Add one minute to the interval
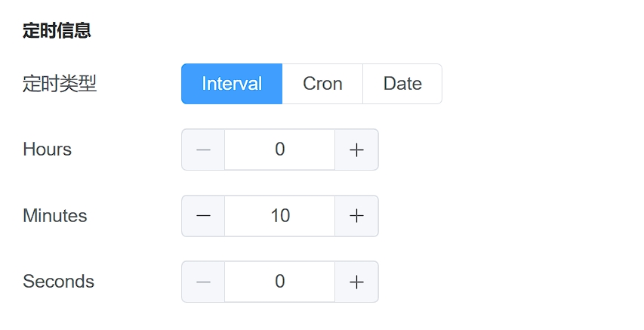The height and width of the screenshot is (330, 644). pyautogui.click(x=356, y=216)
